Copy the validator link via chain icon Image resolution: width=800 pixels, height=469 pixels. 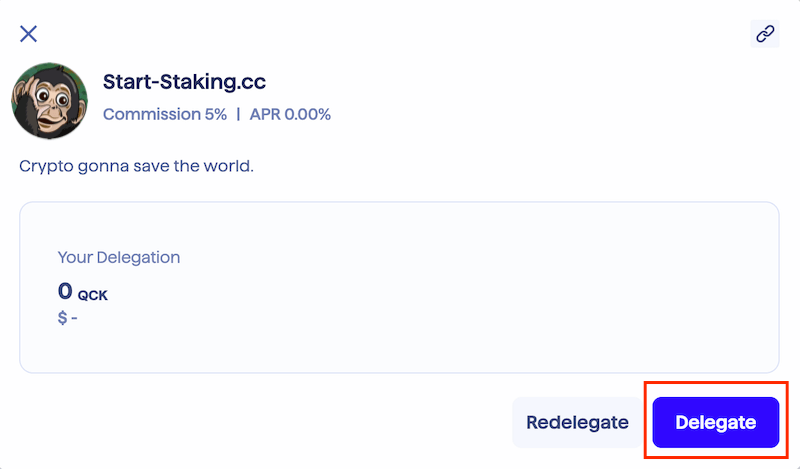coord(765,34)
